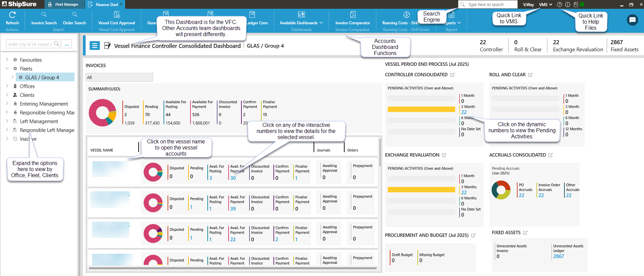This screenshot has height=276, width=644.
Task: Open Controller Consolidated in a new window
Action: 452,75
